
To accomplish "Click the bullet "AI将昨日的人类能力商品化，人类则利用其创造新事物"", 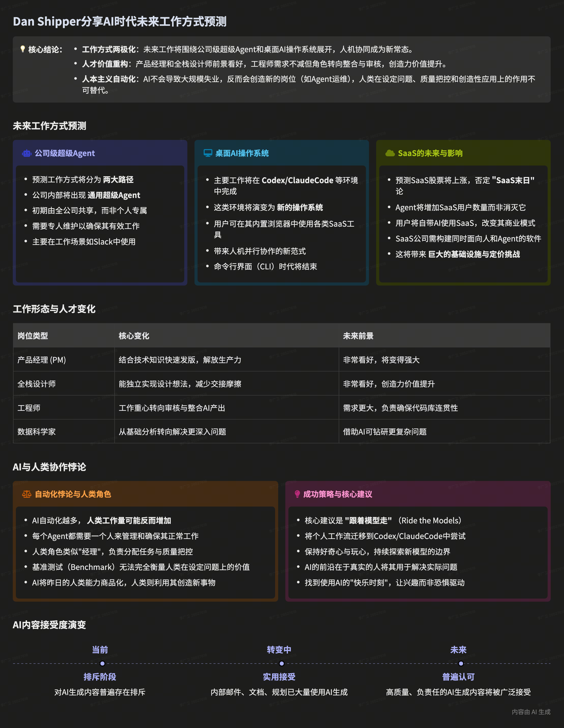I will pyautogui.click(x=124, y=583).
